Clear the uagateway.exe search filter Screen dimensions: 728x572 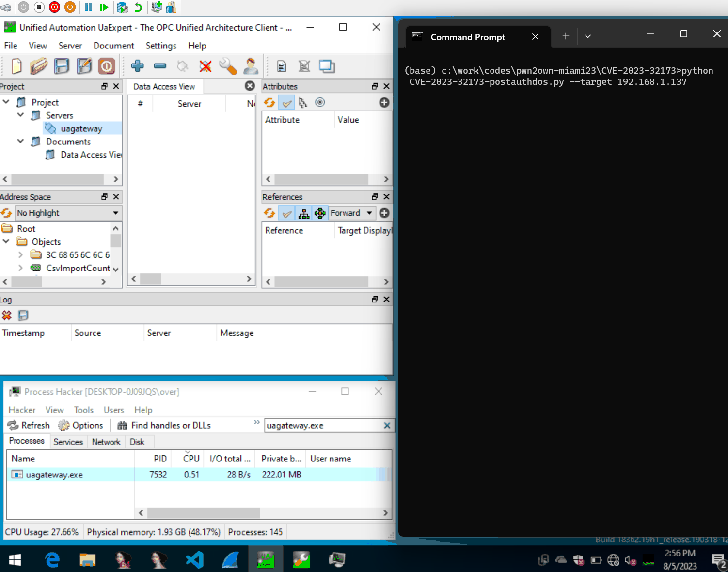tap(387, 425)
